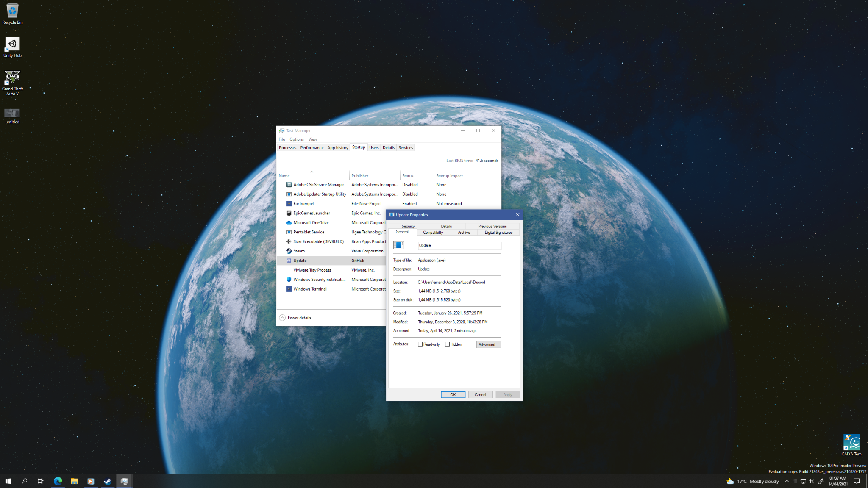Click the EpicGamesLauncher startup icon
Screen dimensions: 868x488
(289, 213)
